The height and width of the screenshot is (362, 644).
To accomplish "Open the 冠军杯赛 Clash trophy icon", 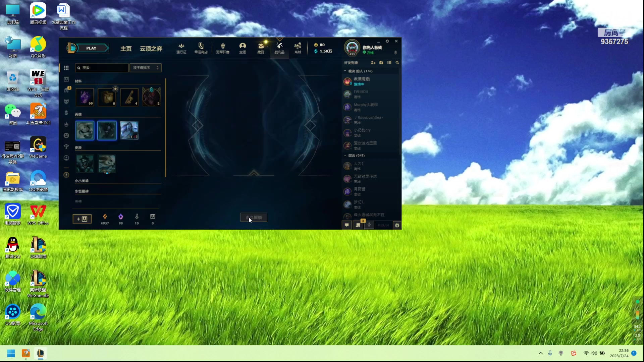I will point(223,48).
